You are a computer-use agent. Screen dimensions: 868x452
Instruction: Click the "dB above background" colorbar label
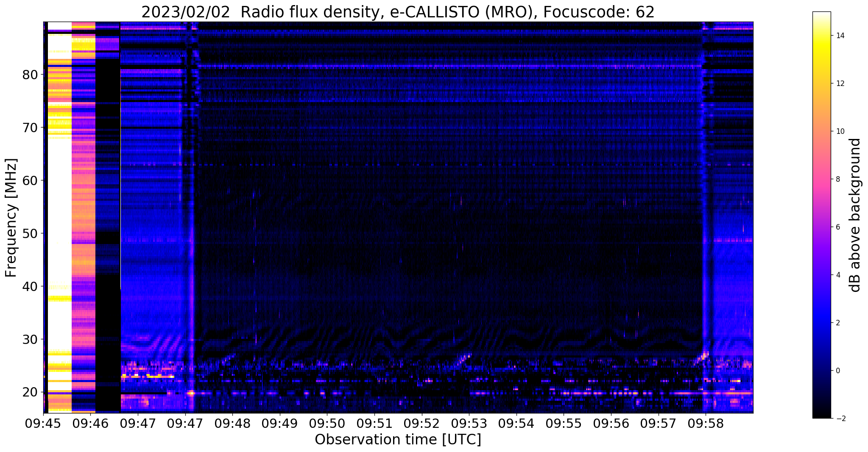[x=855, y=215]
